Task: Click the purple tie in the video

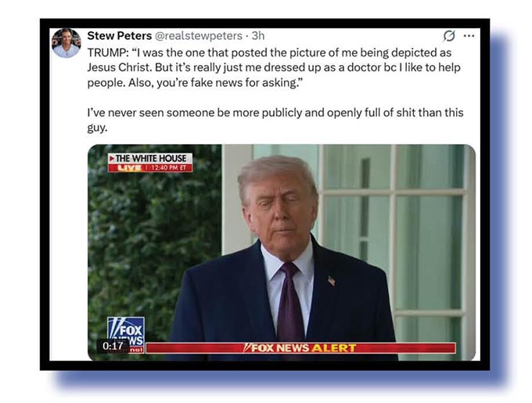Action: (290, 301)
